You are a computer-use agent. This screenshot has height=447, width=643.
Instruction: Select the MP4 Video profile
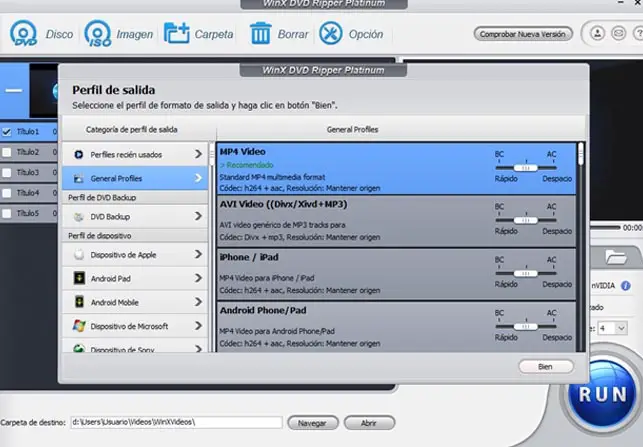click(396, 169)
